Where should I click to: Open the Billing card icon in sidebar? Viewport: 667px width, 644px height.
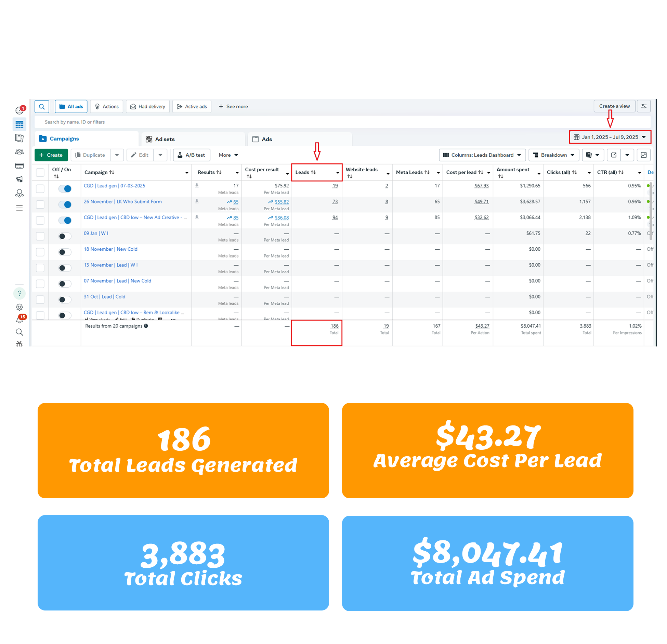pos(19,166)
